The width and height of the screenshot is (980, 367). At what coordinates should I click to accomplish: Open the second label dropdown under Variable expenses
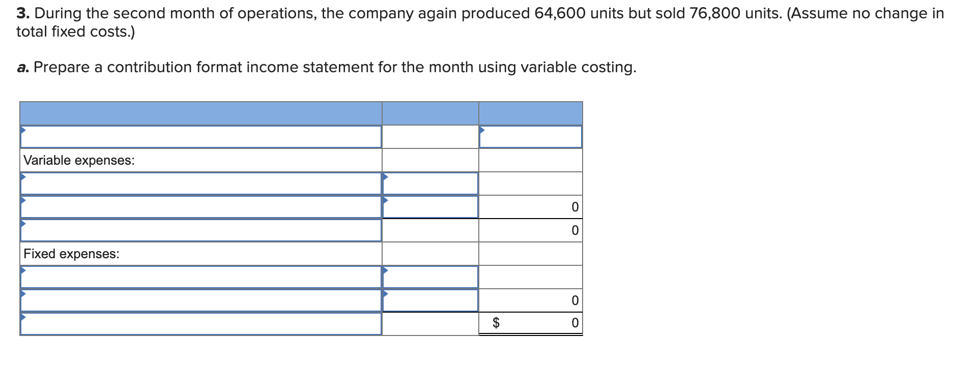tap(201, 207)
